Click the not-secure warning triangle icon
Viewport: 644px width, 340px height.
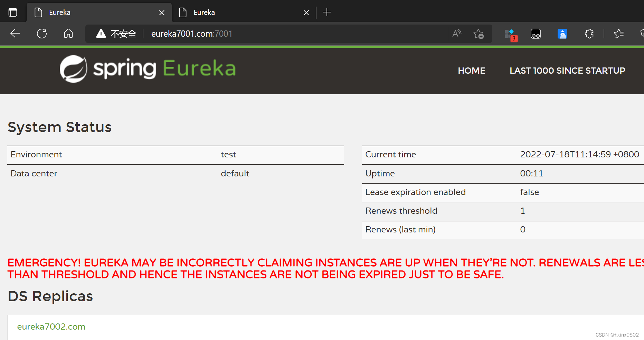click(x=101, y=34)
